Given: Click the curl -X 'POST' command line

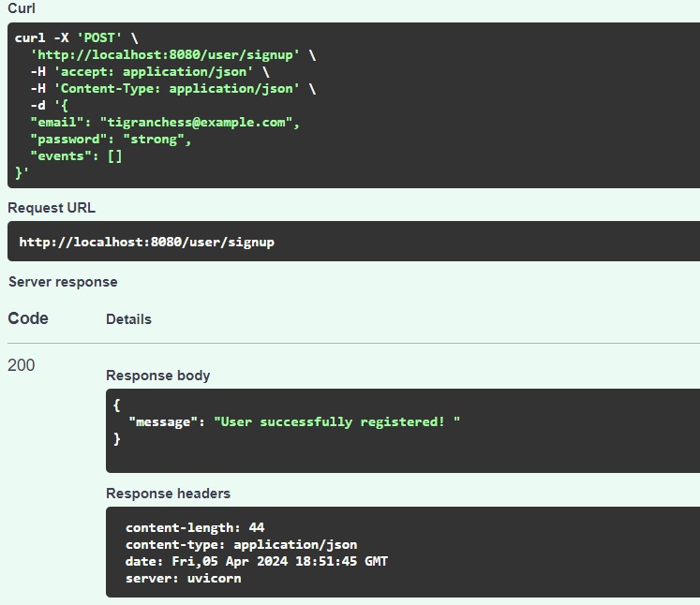Looking at the screenshot, I should pyautogui.click(x=76, y=37).
